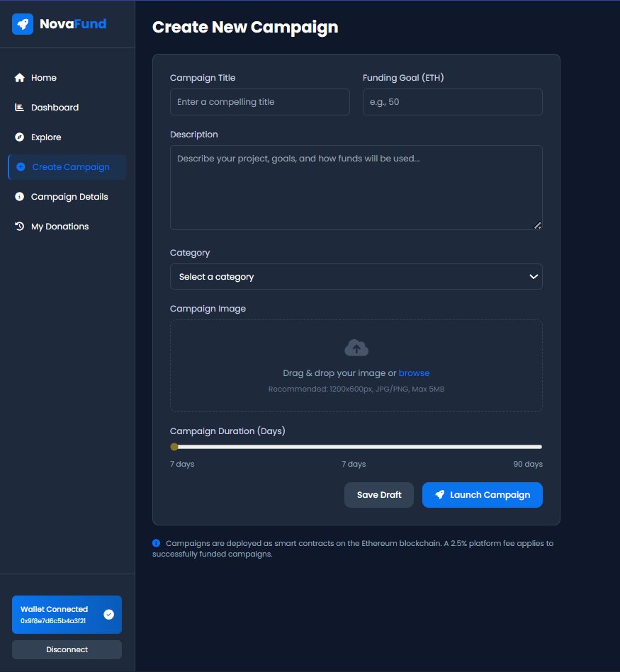
Task: Click the Disconnect wallet button
Action: pyautogui.click(x=67, y=650)
